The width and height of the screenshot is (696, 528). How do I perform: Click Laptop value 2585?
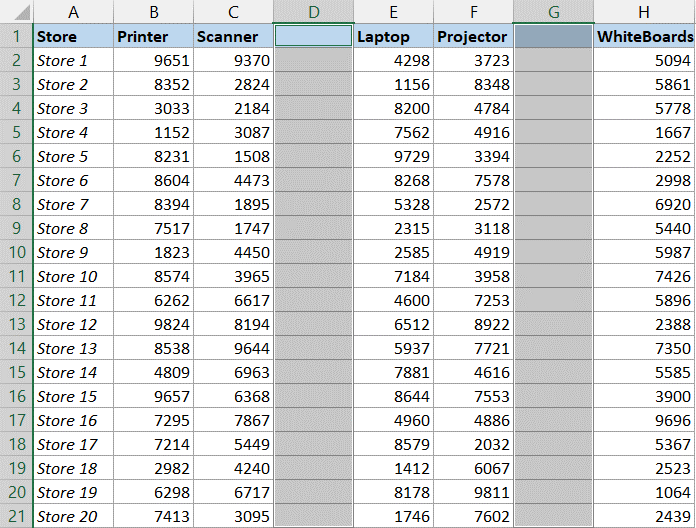click(394, 252)
